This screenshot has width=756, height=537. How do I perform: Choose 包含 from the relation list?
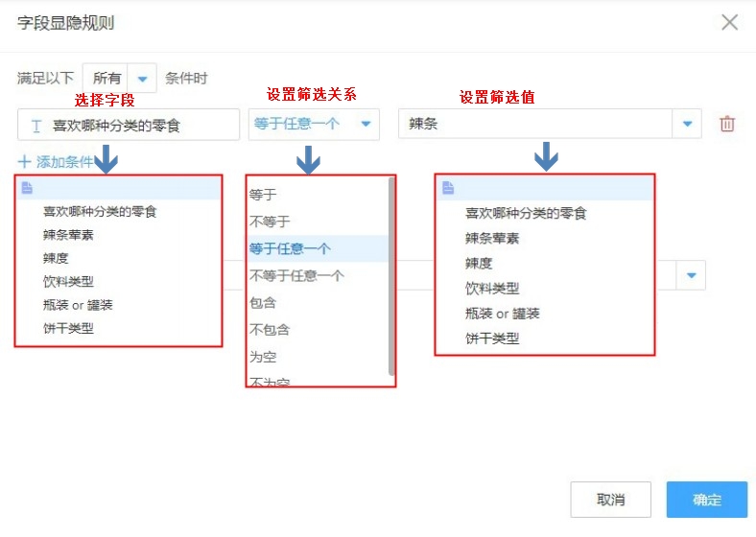click(263, 302)
